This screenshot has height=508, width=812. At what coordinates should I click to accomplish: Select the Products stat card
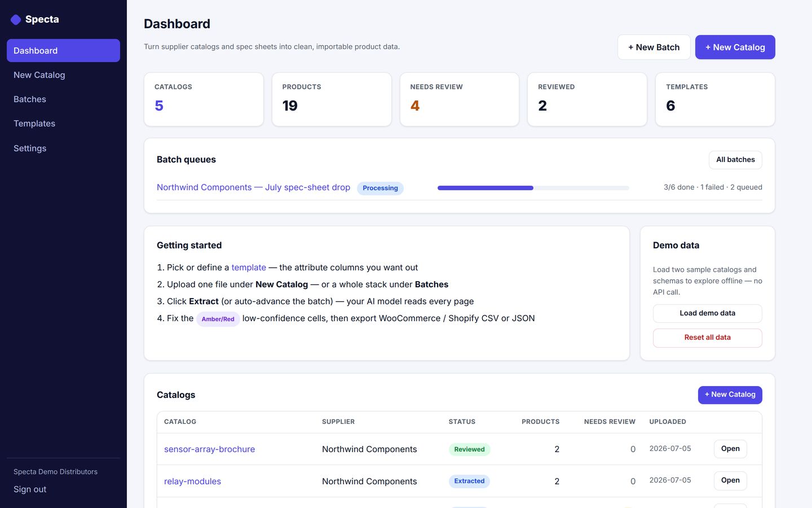click(332, 99)
